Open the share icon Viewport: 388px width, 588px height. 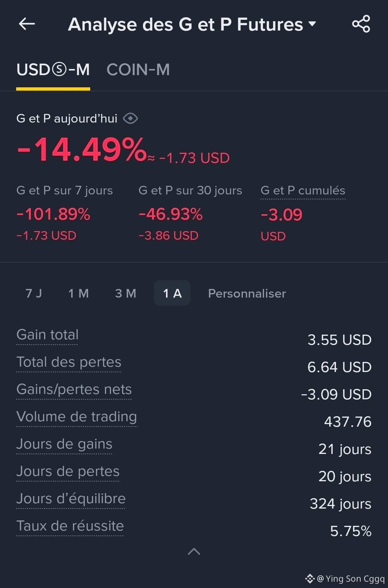[x=361, y=24]
